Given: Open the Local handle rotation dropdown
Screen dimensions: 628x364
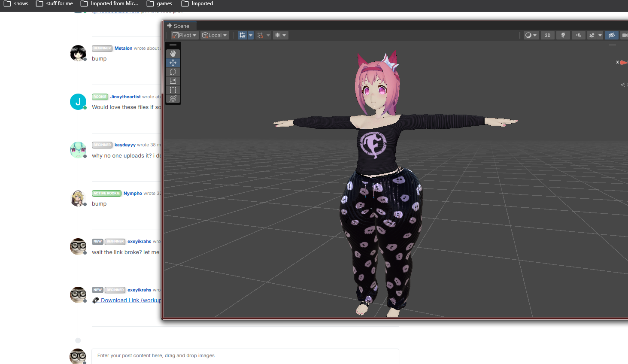Looking at the screenshot, I should pos(215,35).
